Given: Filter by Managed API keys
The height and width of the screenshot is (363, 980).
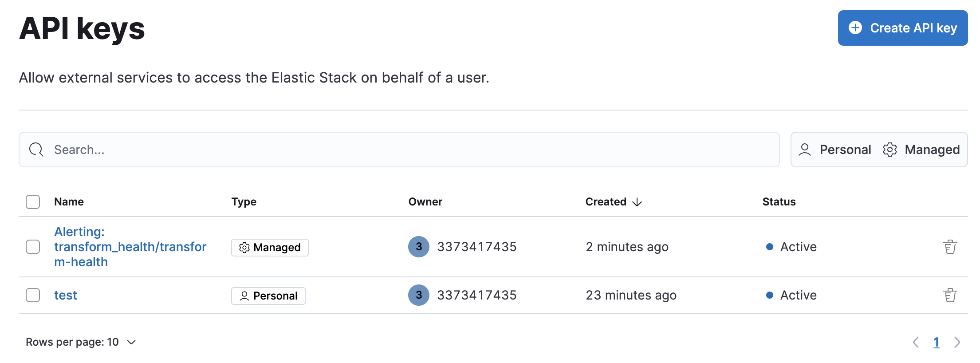Looking at the screenshot, I should 921,150.
